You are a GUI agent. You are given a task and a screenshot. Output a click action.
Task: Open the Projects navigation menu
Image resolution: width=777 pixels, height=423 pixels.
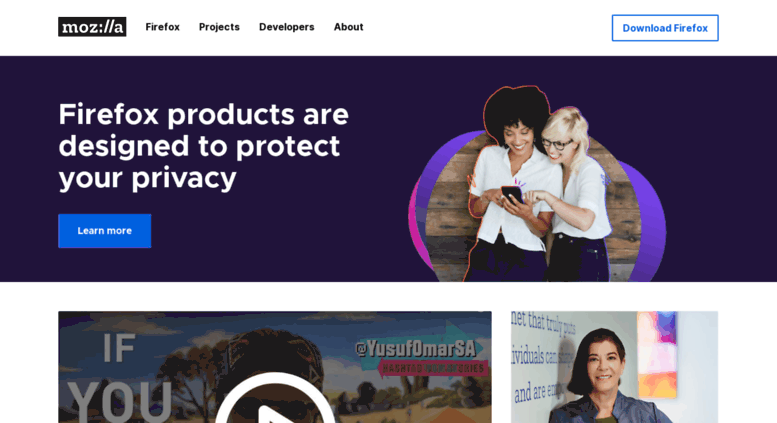(x=219, y=27)
